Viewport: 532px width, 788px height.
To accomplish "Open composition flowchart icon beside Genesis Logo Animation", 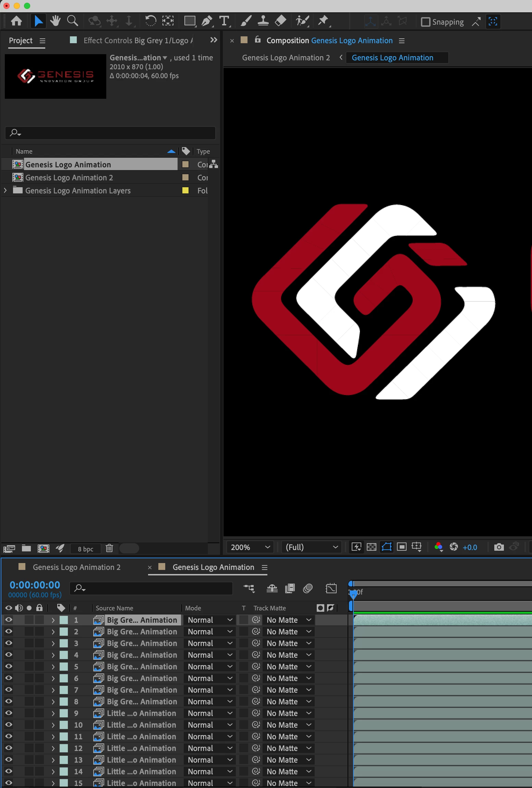I will point(214,164).
